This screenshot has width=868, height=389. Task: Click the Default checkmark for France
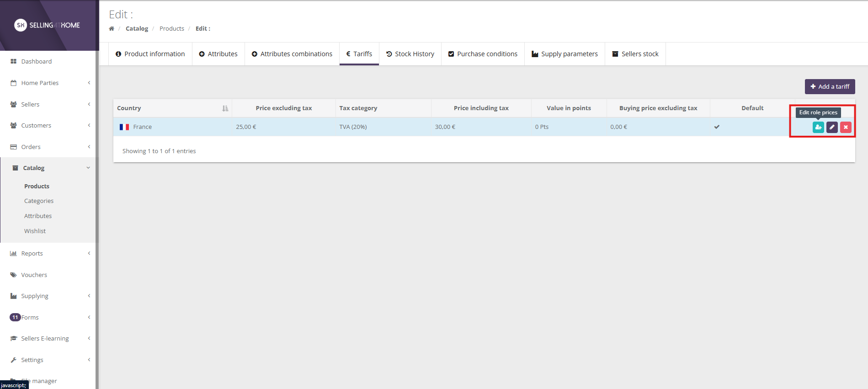pos(717,127)
